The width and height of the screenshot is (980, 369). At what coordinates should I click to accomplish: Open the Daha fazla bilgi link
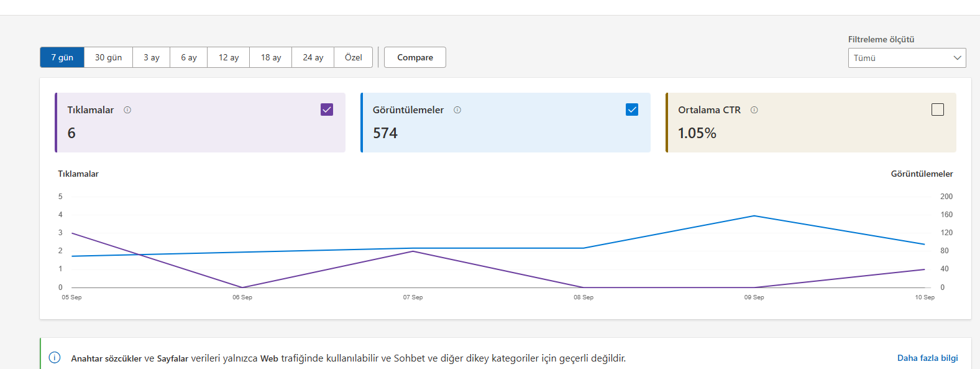(928, 358)
